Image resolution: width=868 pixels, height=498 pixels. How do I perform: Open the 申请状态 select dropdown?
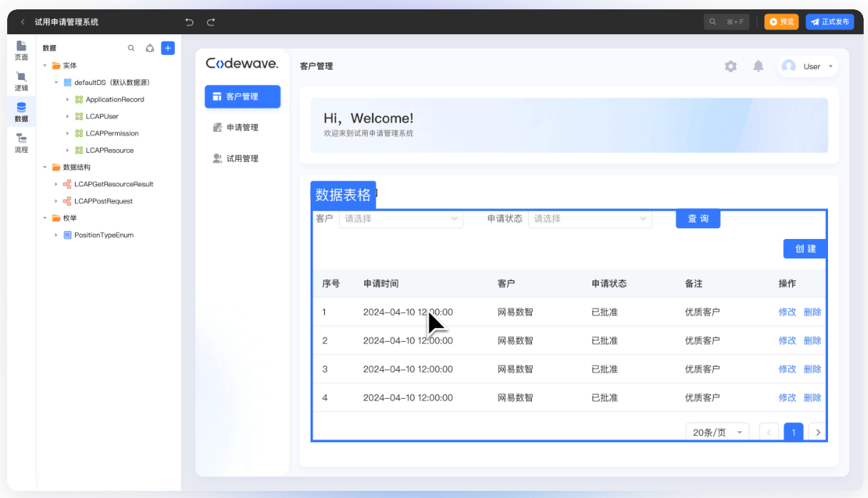(590, 219)
